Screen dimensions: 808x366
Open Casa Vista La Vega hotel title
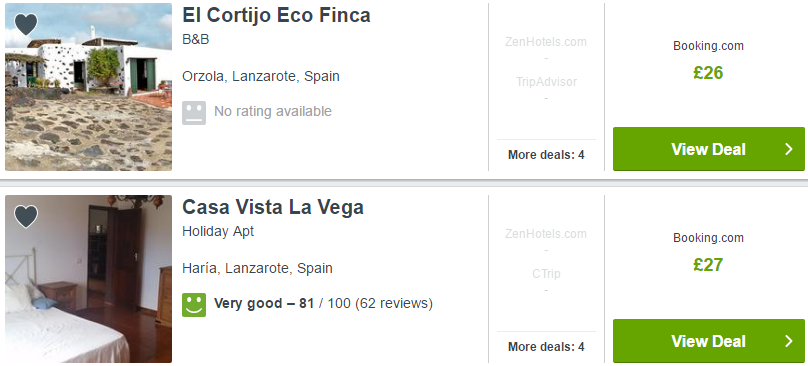(273, 207)
